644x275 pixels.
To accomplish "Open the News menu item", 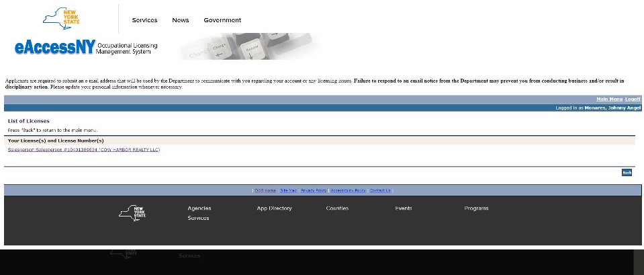I will pos(180,20).
